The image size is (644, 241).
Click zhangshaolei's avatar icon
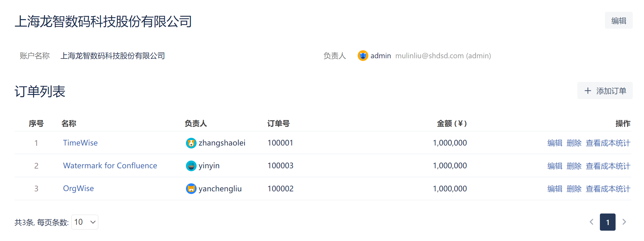[191, 143]
